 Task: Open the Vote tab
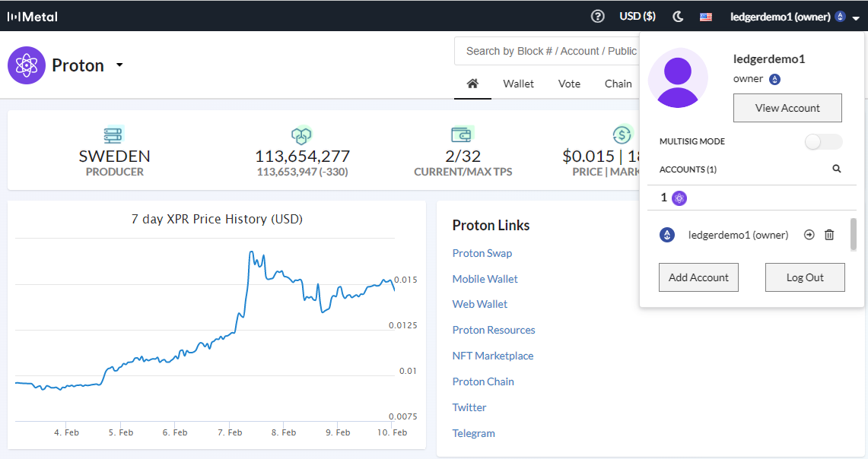click(x=569, y=84)
